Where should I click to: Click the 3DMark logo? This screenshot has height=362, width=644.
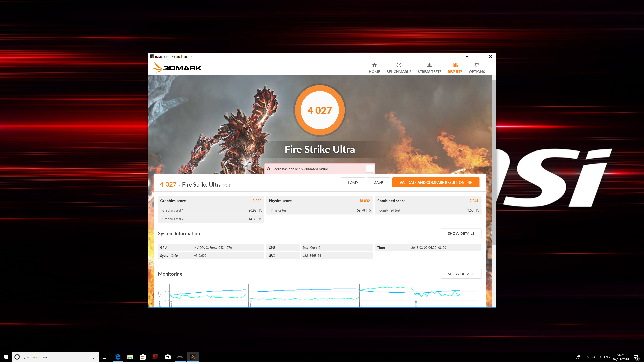tap(177, 67)
